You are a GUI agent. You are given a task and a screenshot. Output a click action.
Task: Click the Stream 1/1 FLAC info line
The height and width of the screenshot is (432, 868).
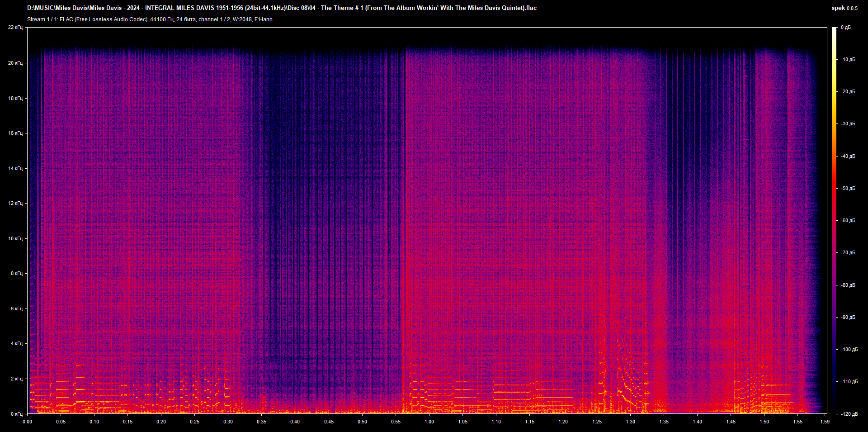(150, 19)
